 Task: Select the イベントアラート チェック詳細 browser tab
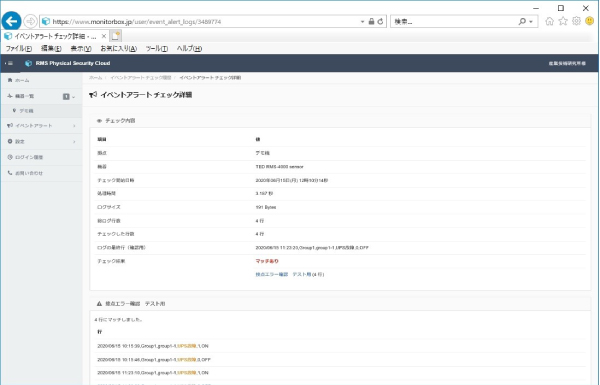(x=55, y=36)
